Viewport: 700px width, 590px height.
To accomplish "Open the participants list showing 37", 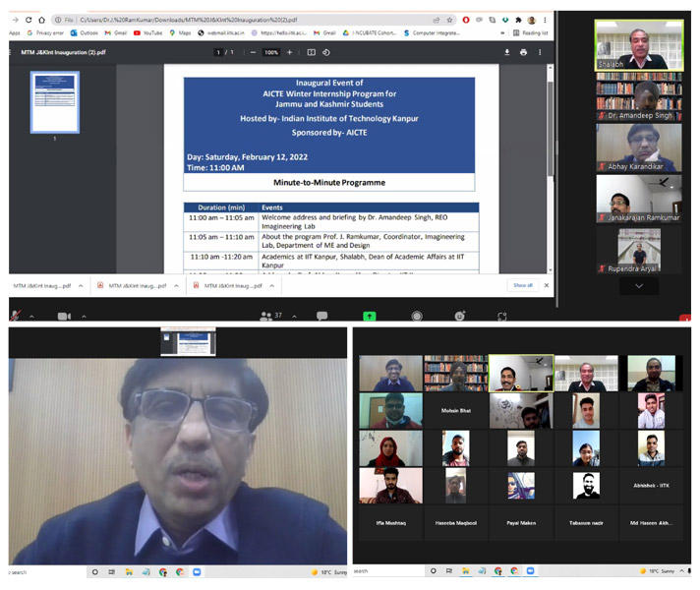I will (269, 317).
